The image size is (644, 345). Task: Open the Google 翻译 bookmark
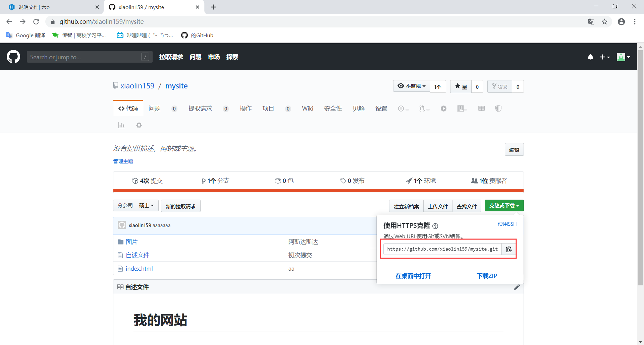[26, 35]
